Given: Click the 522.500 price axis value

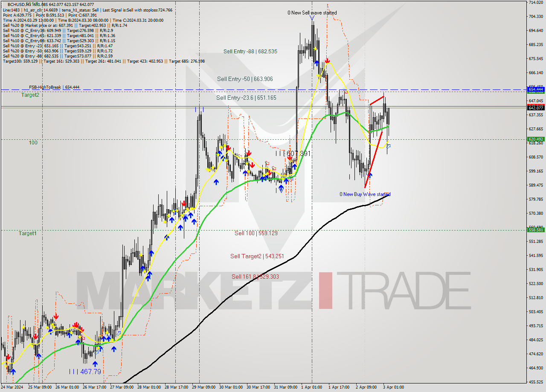Looking at the screenshot, I should coord(536,283).
